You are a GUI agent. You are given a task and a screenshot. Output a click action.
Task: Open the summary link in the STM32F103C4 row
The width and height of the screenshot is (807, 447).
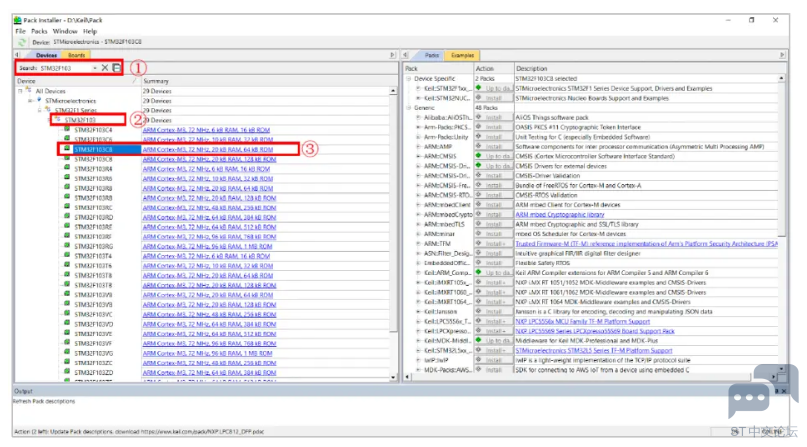click(x=206, y=130)
